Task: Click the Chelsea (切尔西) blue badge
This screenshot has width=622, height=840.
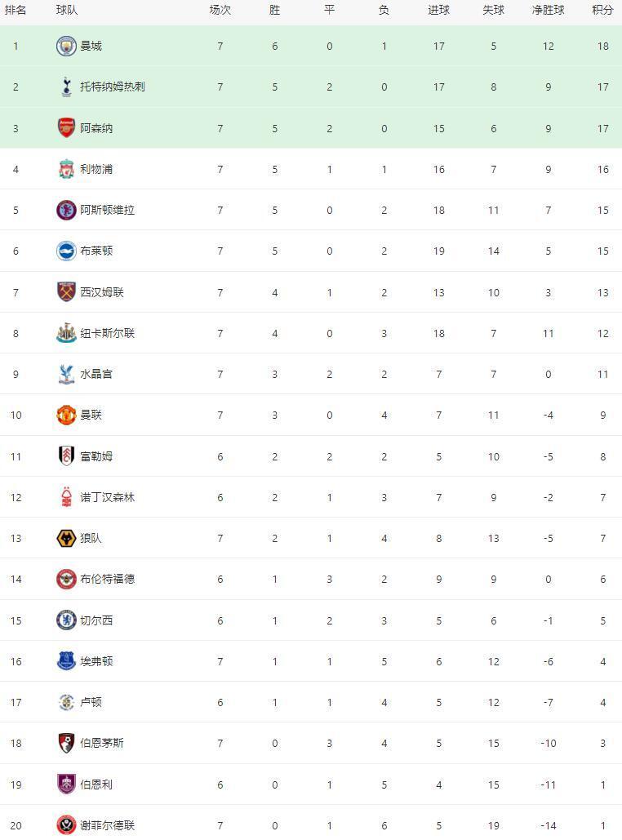Action: [66, 620]
